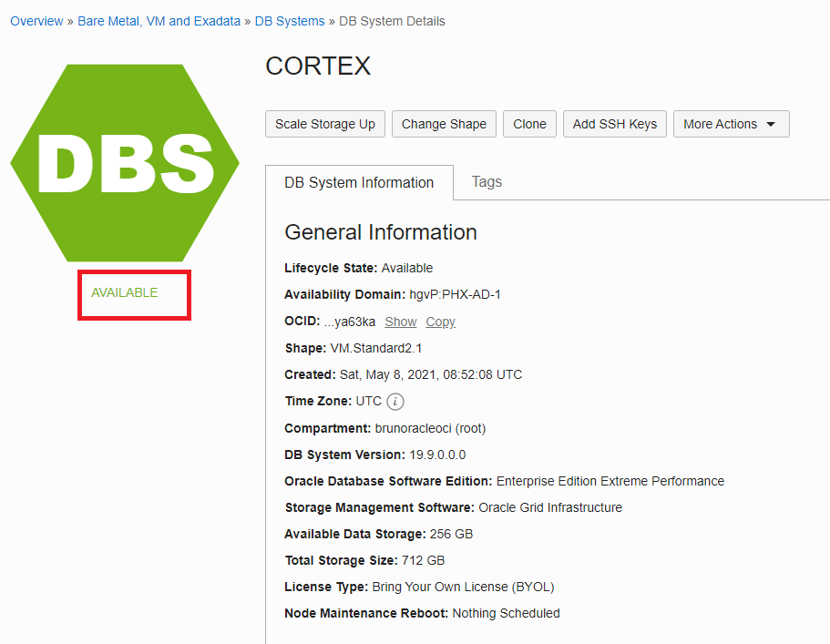This screenshot has width=830, height=644.
Task: Click the green DBS hexagon icon
Action: point(125,163)
